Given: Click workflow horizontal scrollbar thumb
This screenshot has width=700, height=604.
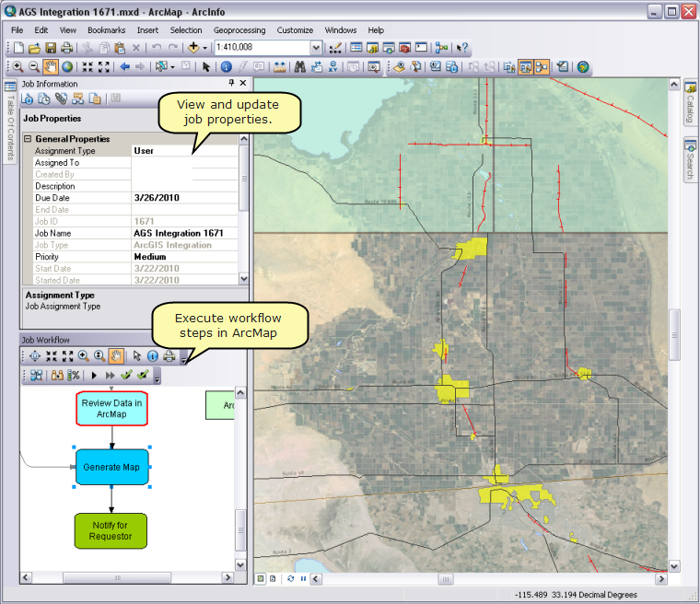Looking at the screenshot, I should (117, 577).
